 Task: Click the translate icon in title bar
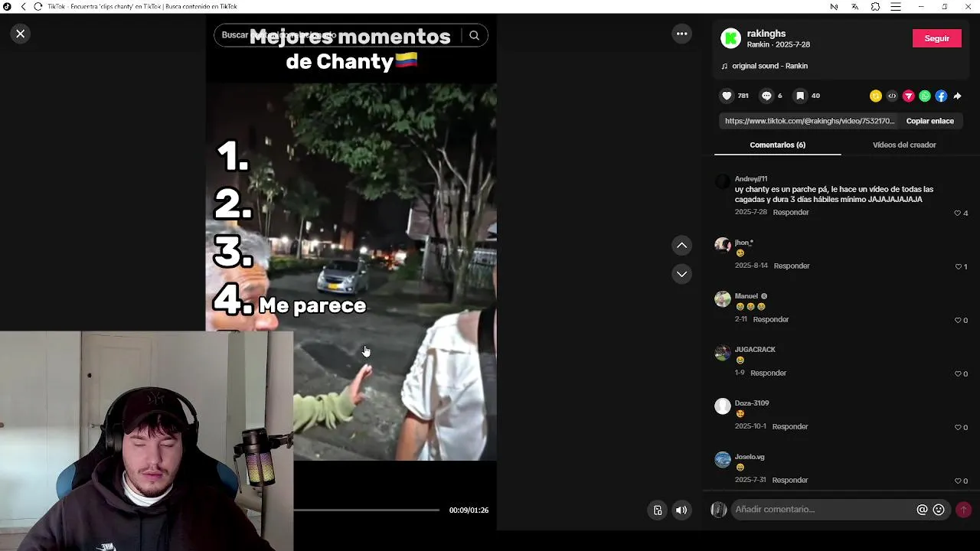tap(854, 6)
